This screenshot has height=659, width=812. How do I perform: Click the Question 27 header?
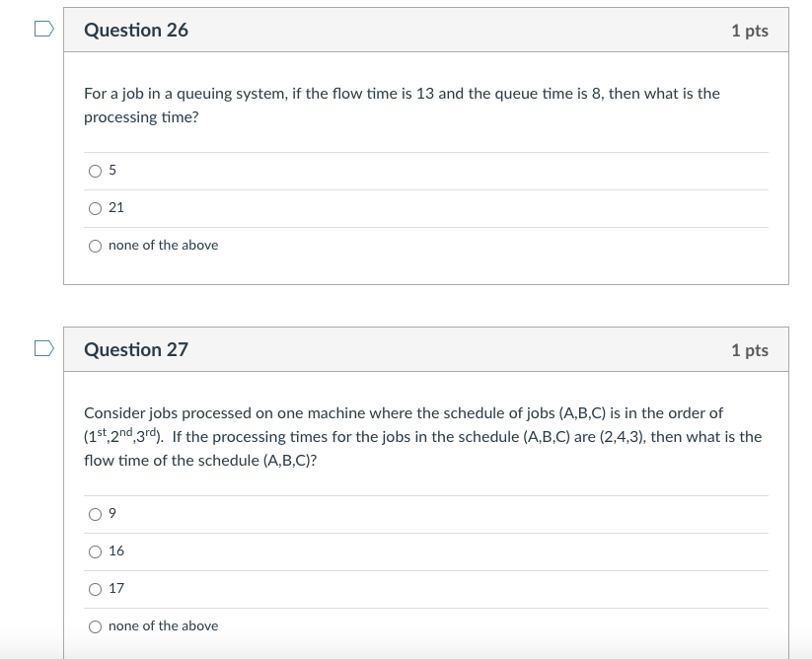(x=136, y=350)
